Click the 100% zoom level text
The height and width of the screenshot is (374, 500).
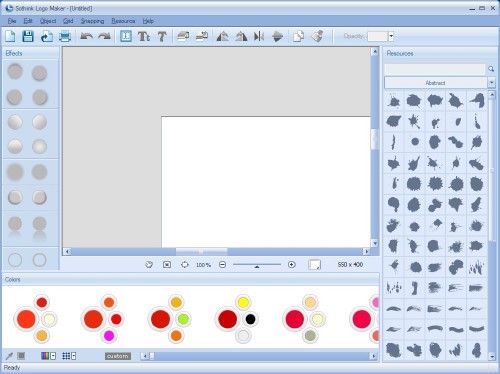coord(203,265)
